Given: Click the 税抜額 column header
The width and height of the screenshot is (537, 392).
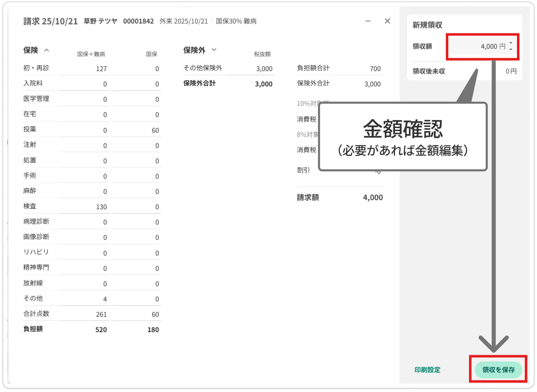Looking at the screenshot, I should tap(262, 54).
